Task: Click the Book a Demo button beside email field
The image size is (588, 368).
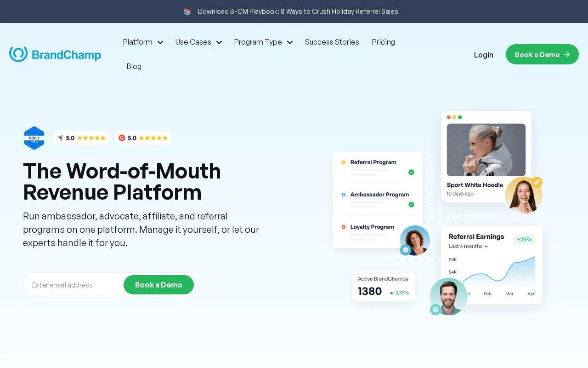Action: pyautogui.click(x=158, y=285)
